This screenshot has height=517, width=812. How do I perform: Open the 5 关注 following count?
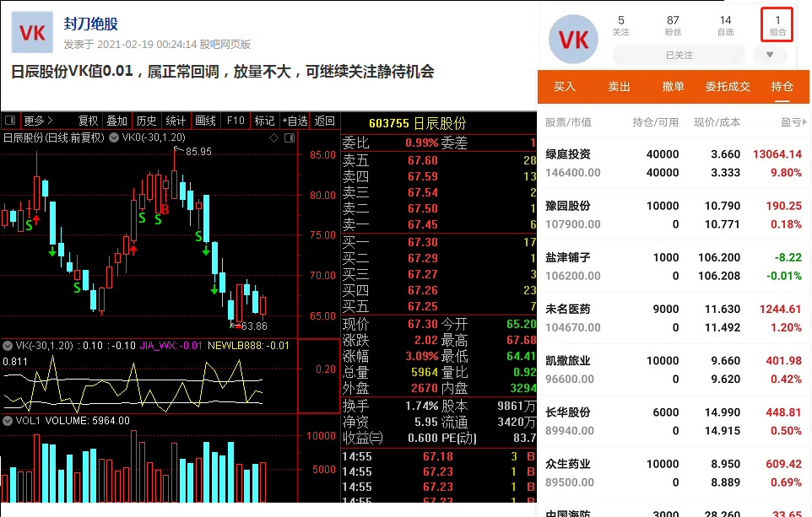[x=621, y=25]
